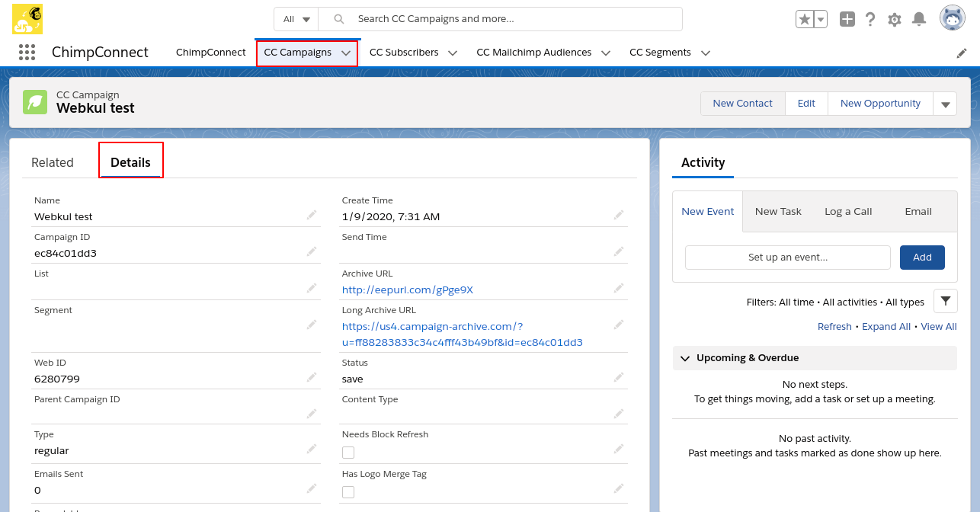
Task: Toggle the Needs Block Refresh checkbox
Action: [x=348, y=453]
